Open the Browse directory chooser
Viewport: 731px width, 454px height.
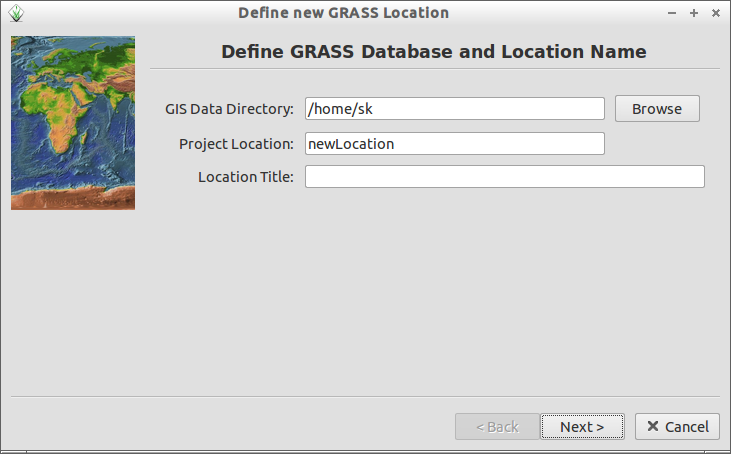coord(657,109)
